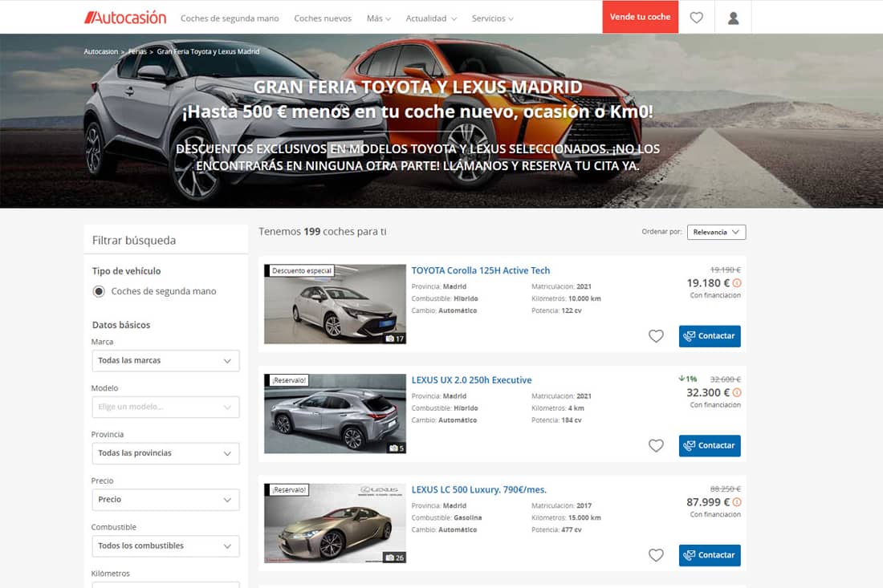This screenshot has height=588, width=883.
Task: Go to Coches de segunda mano nav item
Action: pos(230,18)
